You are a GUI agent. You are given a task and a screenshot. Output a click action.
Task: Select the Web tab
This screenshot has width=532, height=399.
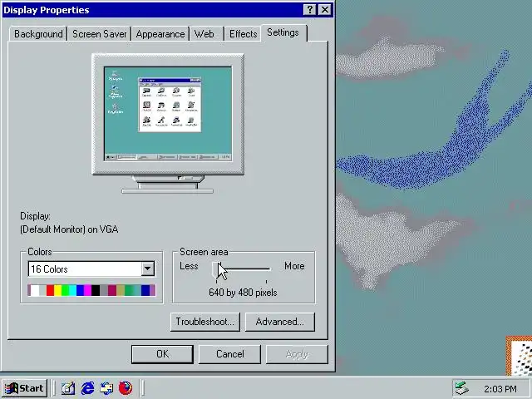click(x=206, y=34)
